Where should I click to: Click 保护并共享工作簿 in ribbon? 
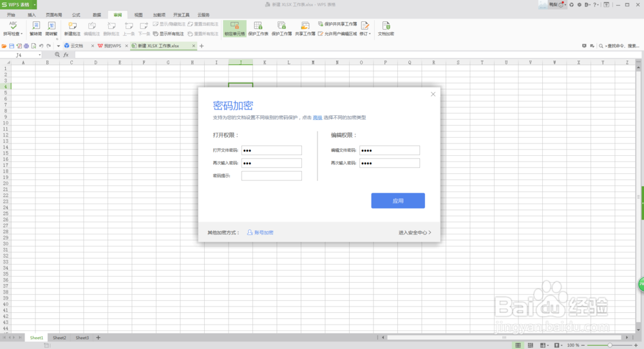337,24
